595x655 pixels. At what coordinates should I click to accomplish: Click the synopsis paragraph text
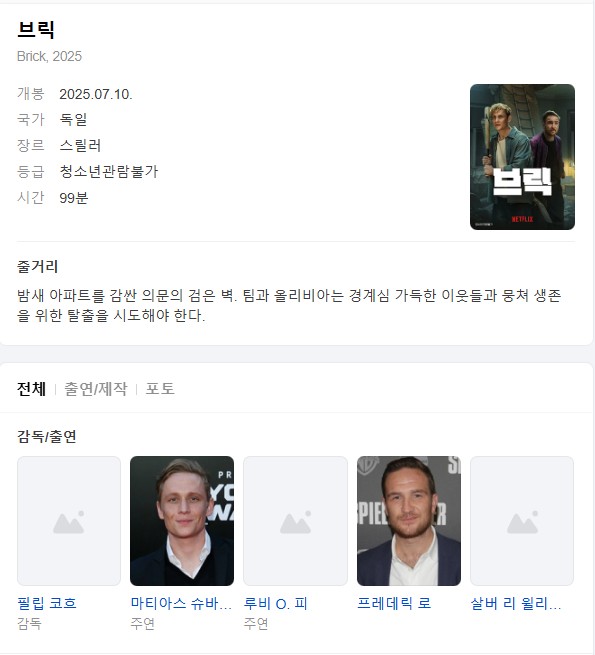[289, 305]
